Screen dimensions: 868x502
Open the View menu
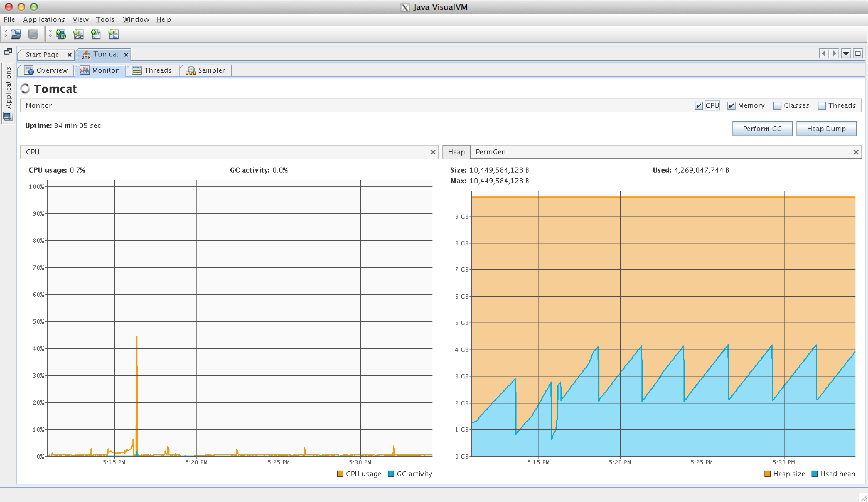click(81, 20)
